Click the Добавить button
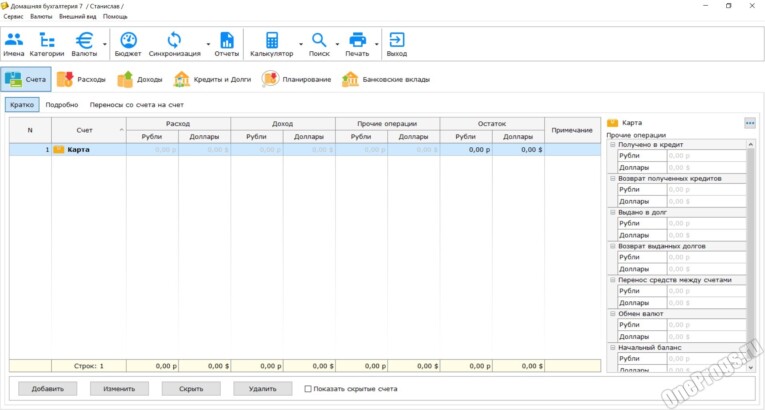 (48, 389)
